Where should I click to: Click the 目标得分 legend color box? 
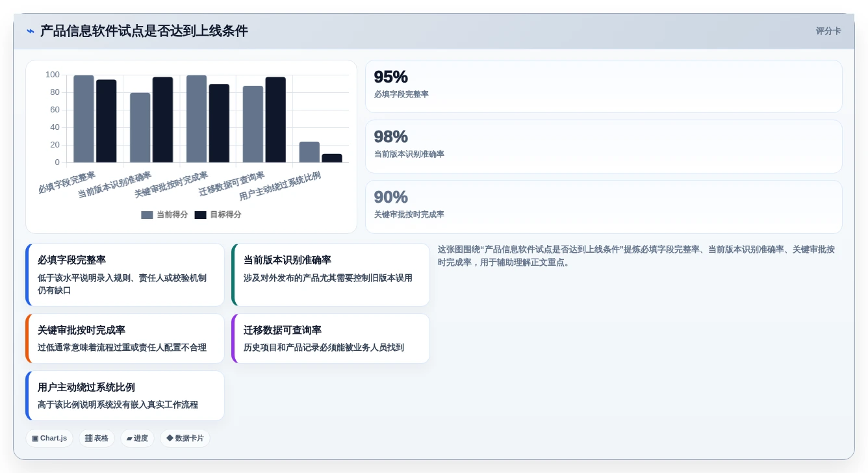pyautogui.click(x=200, y=215)
